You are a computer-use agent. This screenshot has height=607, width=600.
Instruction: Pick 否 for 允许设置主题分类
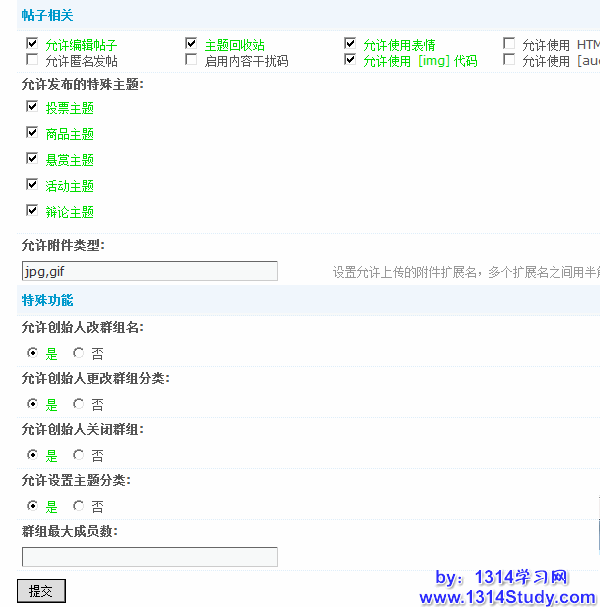(78, 506)
